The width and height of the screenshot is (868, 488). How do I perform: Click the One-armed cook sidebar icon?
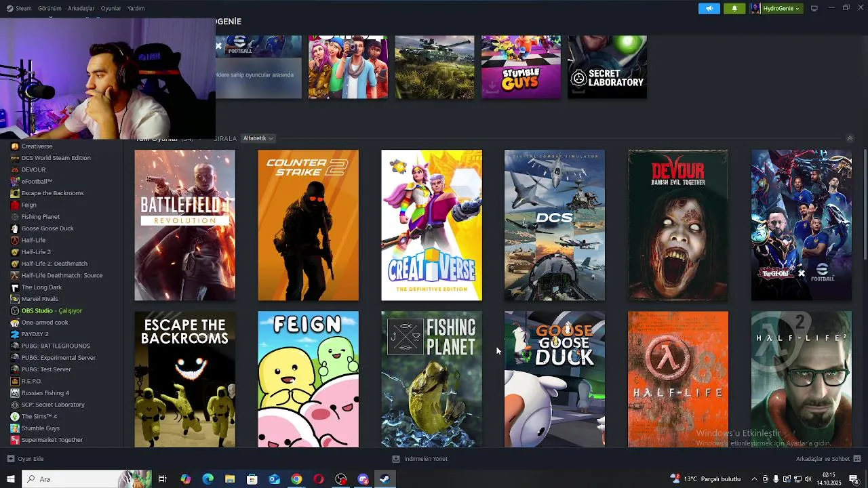pyautogui.click(x=15, y=322)
